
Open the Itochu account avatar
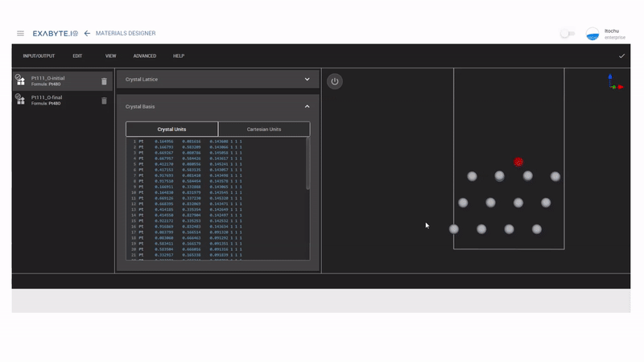[x=592, y=34]
